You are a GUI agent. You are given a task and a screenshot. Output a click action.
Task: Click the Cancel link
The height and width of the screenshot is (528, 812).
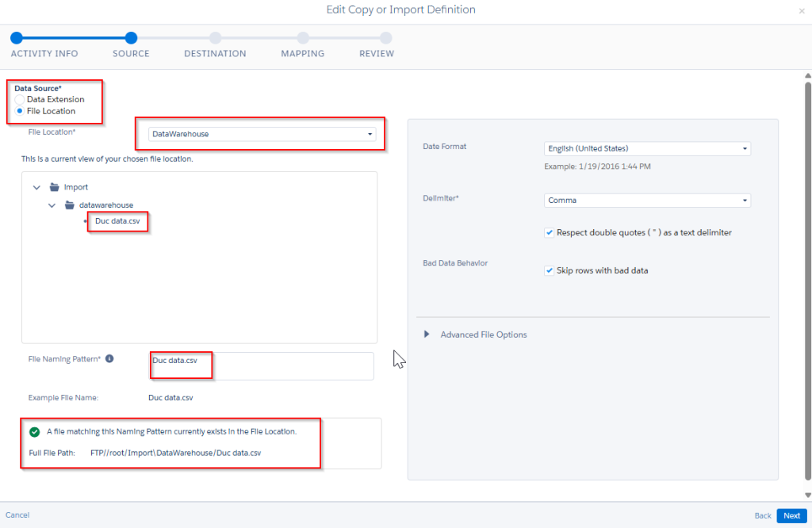(17, 515)
